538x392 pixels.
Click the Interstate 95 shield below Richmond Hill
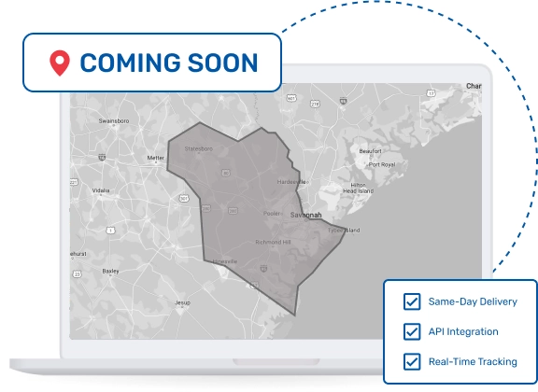point(263,268)
